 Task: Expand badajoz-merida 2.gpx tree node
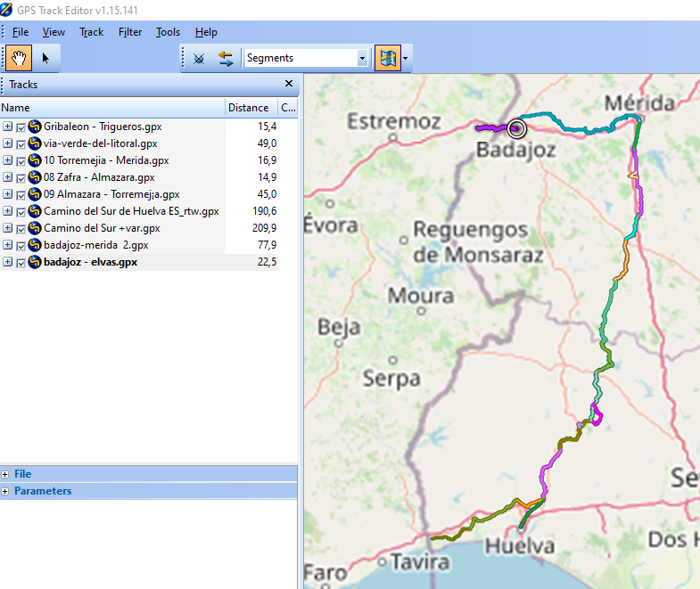pos(7,245)
